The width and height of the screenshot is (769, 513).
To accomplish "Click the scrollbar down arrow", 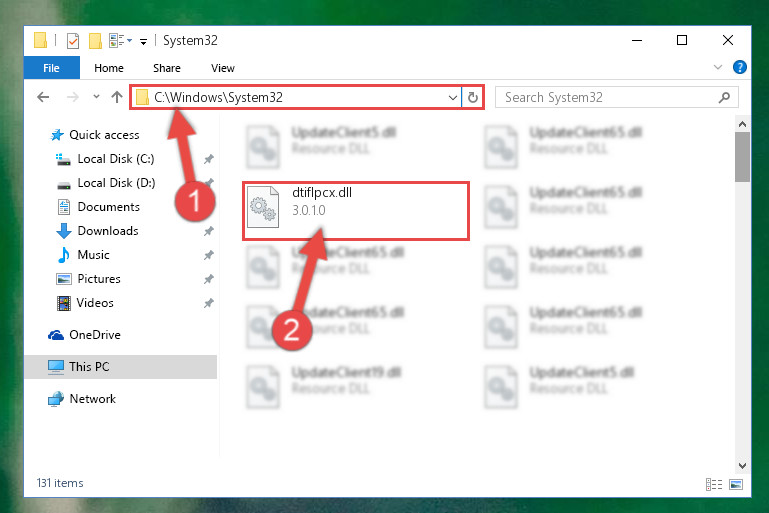I will (743, 465).
